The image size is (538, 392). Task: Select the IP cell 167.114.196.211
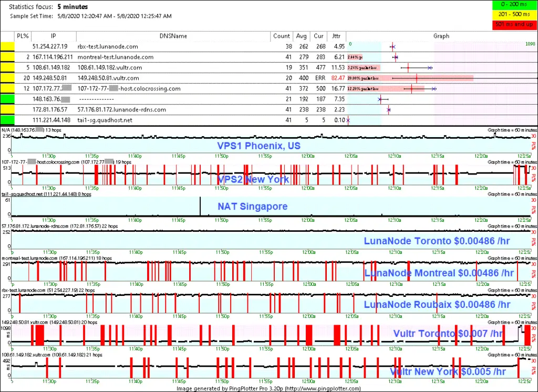(53, 57)
